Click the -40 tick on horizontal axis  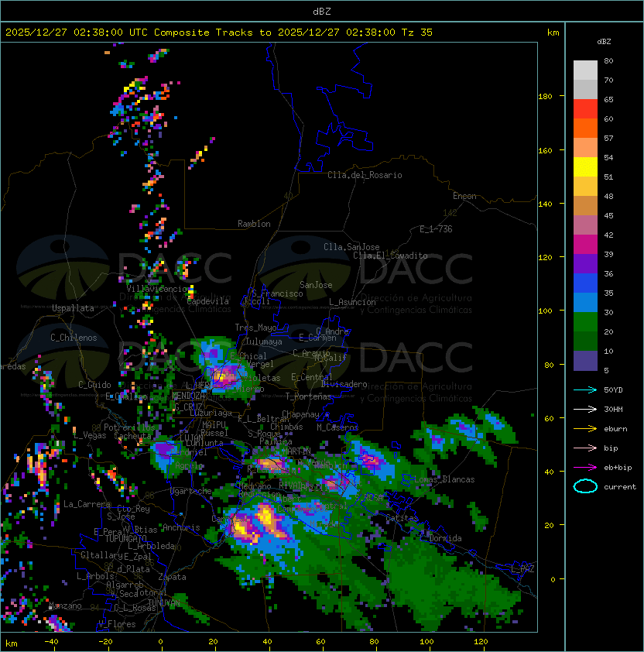click(x=52, y=642)
